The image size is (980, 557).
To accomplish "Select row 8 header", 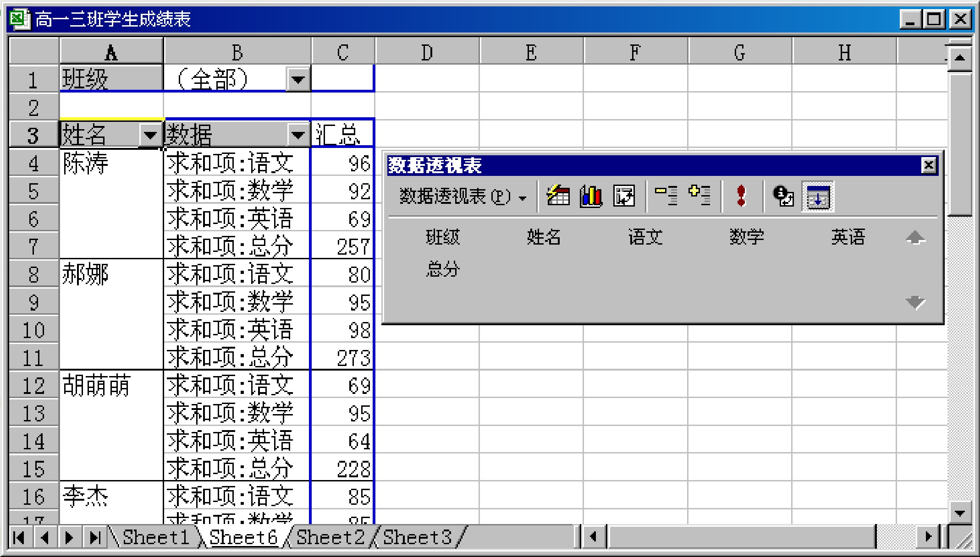I will click(33, 274).
